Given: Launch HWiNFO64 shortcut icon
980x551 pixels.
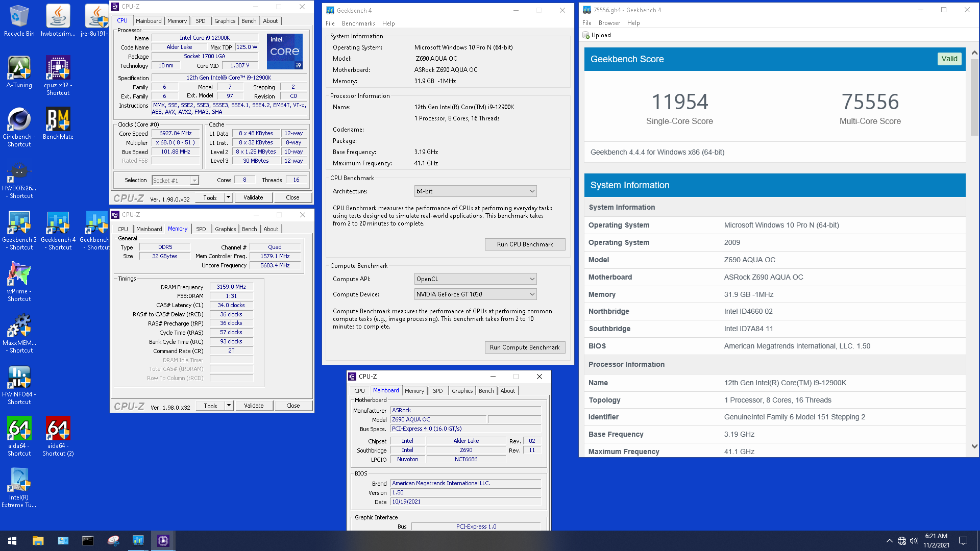Looking at the screenshot, I should coord(19,385).
